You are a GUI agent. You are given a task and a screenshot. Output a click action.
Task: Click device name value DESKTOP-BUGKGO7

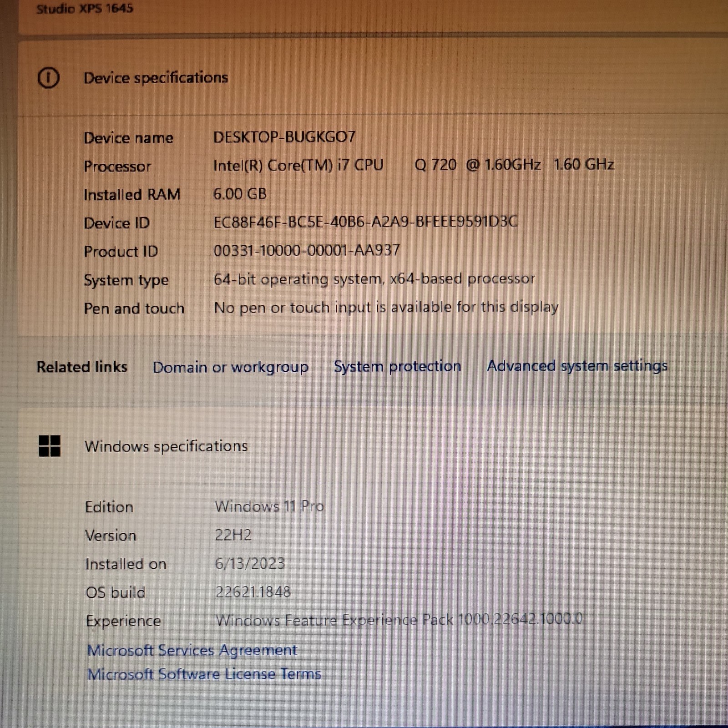pyautogui.click(x=284, y=137)
